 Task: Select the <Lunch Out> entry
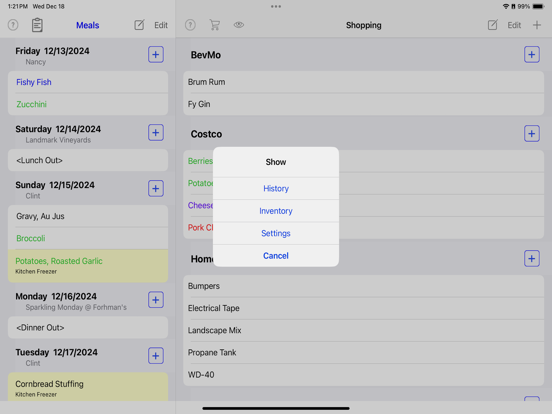88,160
